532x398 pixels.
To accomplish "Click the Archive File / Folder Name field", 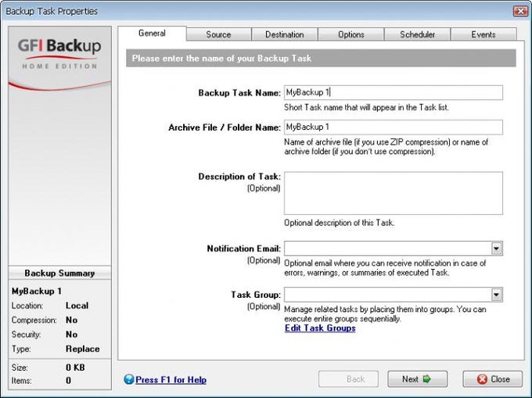I will point(394,127).
